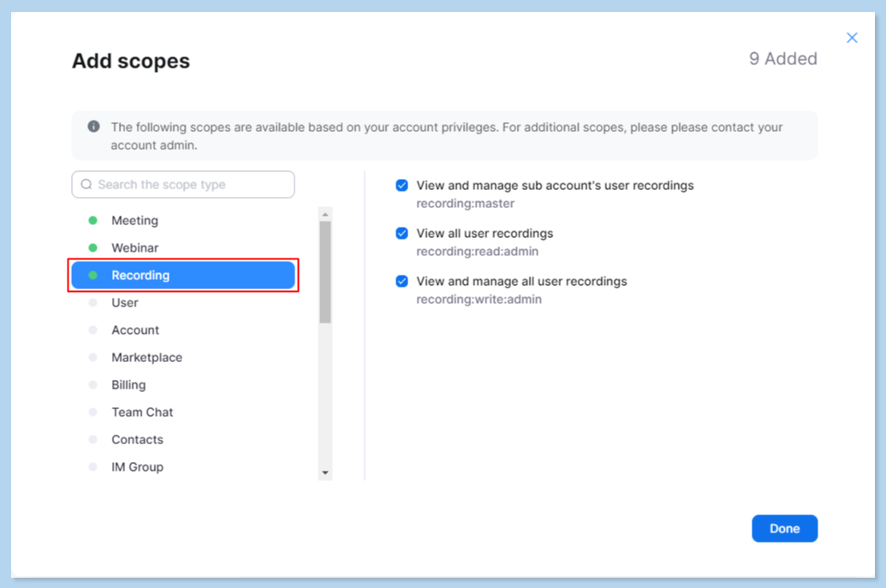Click the gray dot beside Billing
Viewport: 886px width, 588px height.
pos(93,385)
